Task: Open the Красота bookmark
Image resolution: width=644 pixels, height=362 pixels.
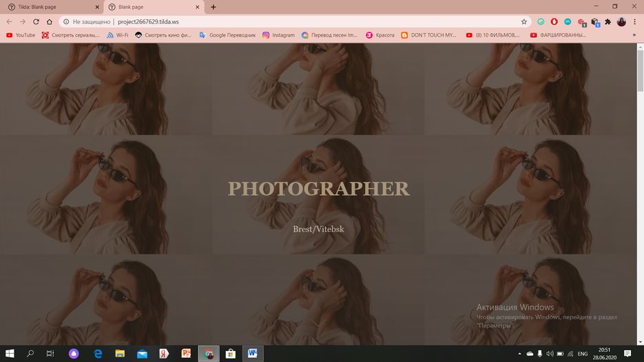Action: (380, 35)
